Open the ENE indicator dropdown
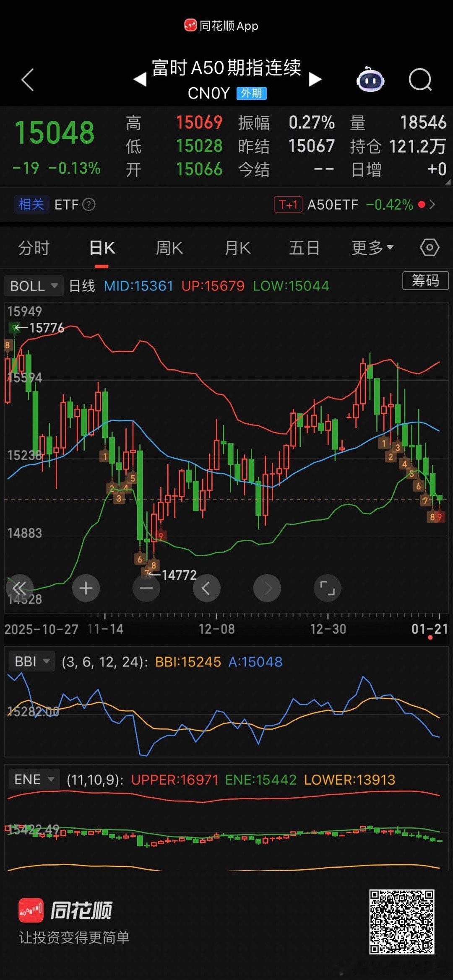This screenshot has width=453, height=980. click(x=34, y=780)
